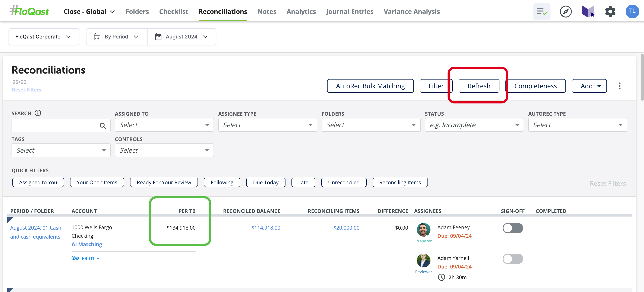Open the Assigned To select dropdown

(164, 125)
